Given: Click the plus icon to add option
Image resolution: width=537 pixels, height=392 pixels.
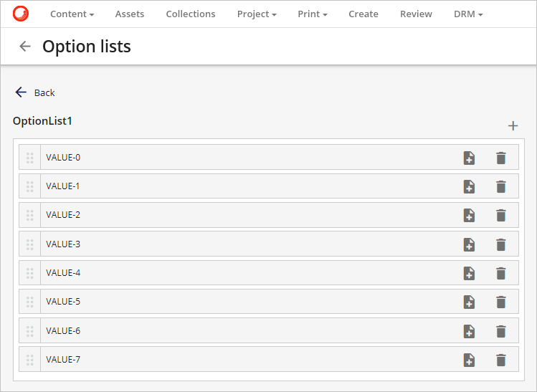Looking at the screenshot, I should [513, 126].
